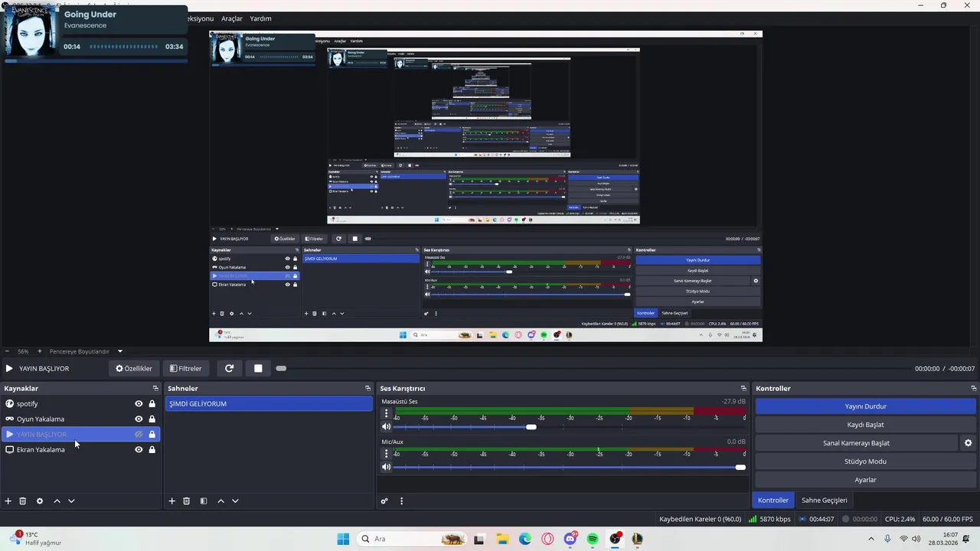
Task: Float the Kaynaklar dock panel
Action: (155, 389)
